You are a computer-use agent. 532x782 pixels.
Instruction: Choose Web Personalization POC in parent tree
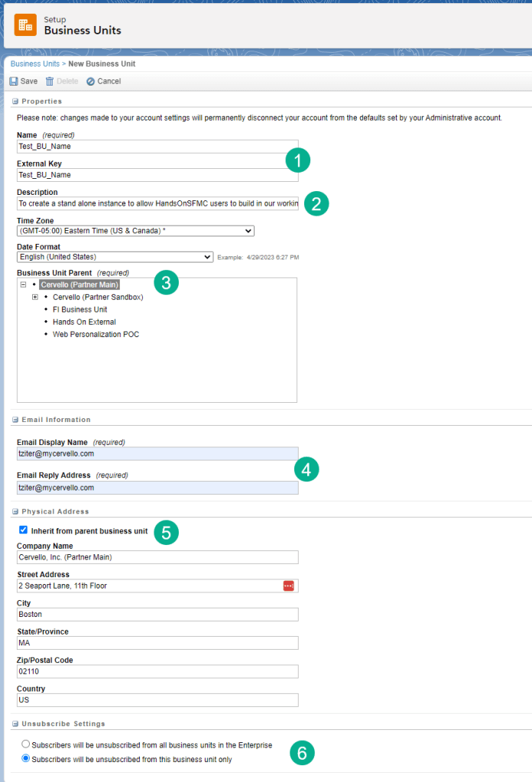coord(96,334)
